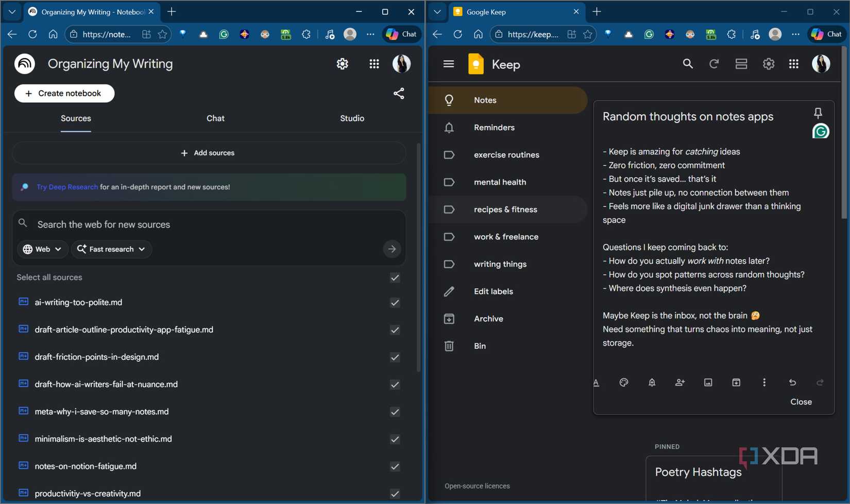This screenshot has height=504, width=850.
Task: Uncheck ai-writing-too-polite.md source
Action: tap(395, 303)
